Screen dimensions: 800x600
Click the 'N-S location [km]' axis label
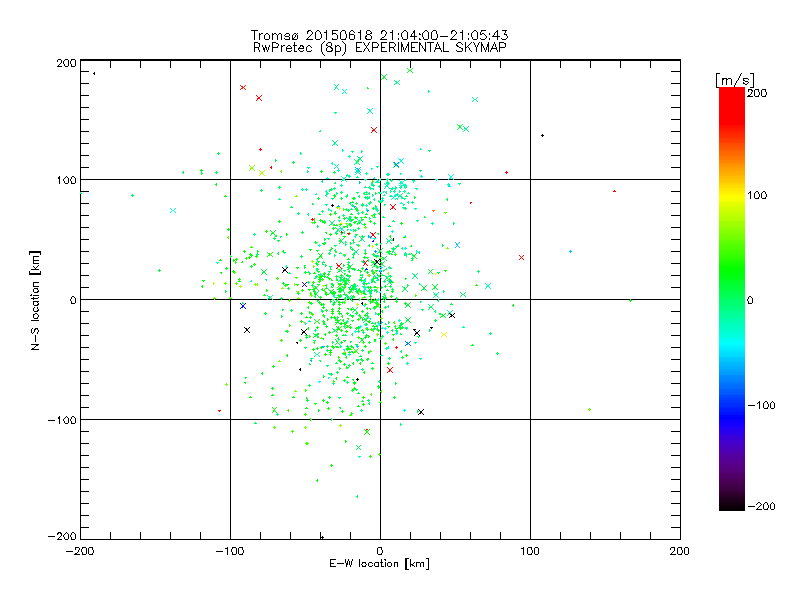click(x=35, y=300)
